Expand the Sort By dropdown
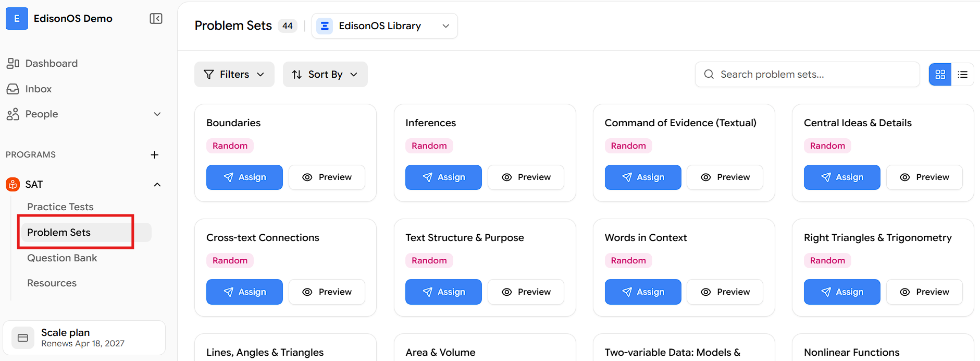Screen dimensions: 980x361 tap(325, 75)
